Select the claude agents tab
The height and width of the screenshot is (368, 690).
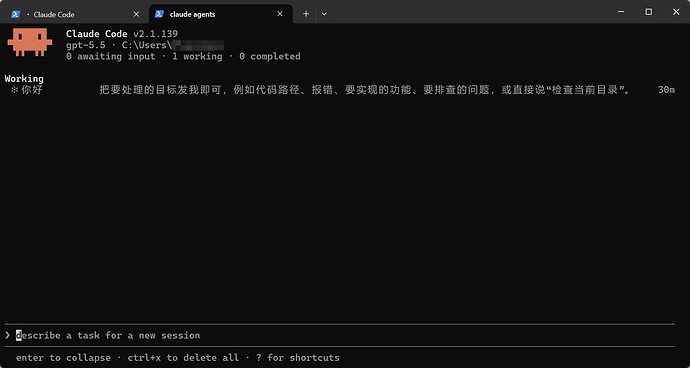(220, 14)
